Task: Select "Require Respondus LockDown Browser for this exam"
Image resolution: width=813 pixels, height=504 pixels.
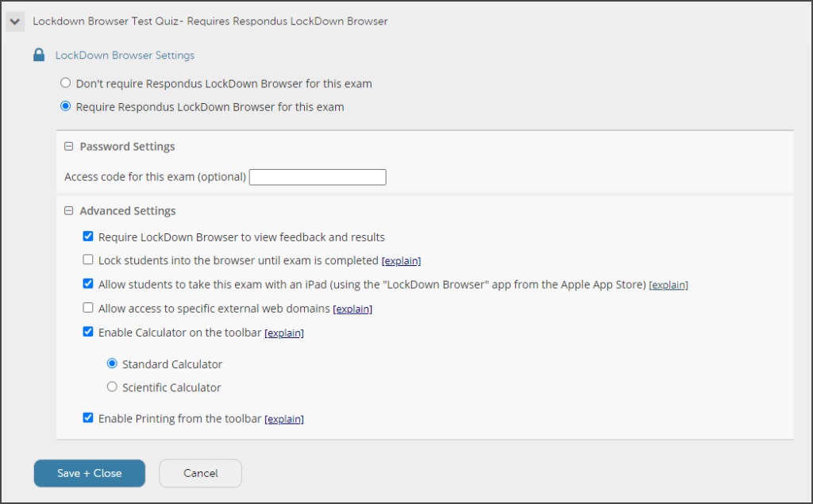Action: point(65,106)
